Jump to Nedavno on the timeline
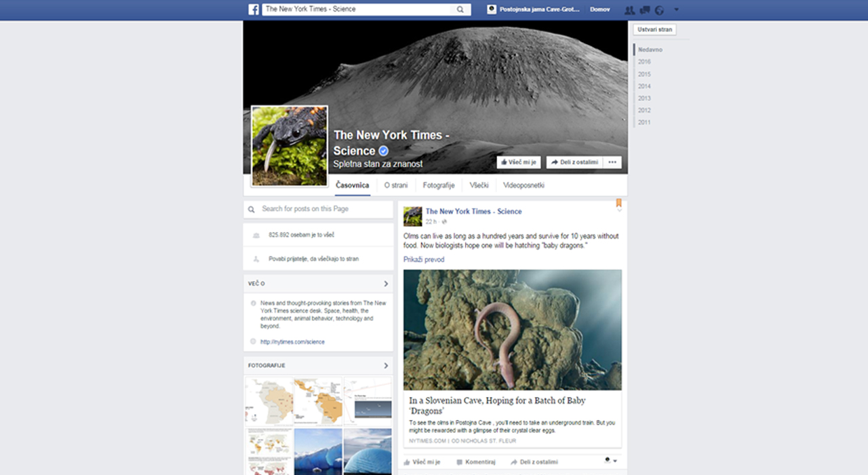This screenshot has height=475, width=868. click(650, 50)
